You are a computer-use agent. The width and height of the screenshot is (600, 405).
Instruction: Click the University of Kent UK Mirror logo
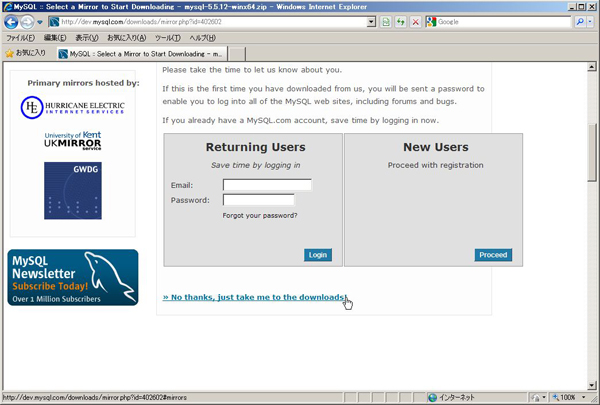click(73, 140)
